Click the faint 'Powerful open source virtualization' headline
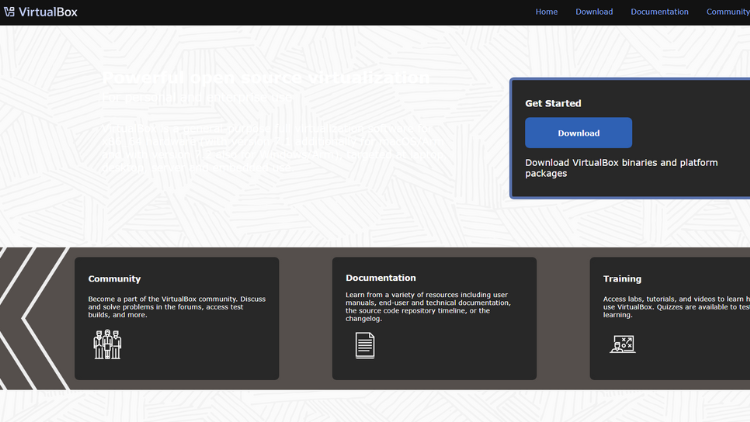The image size is (750, 422). coord(266,77)
